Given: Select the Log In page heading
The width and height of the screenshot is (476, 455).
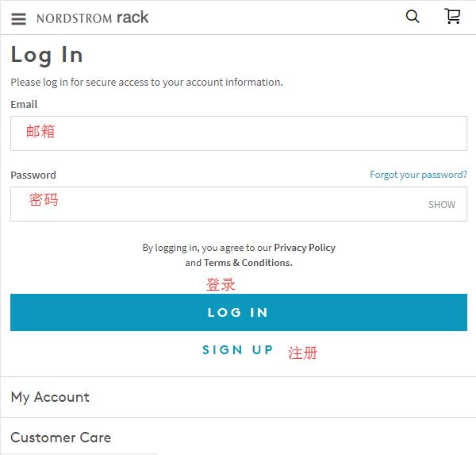Looking at the screenshot, I should (47, 56).
